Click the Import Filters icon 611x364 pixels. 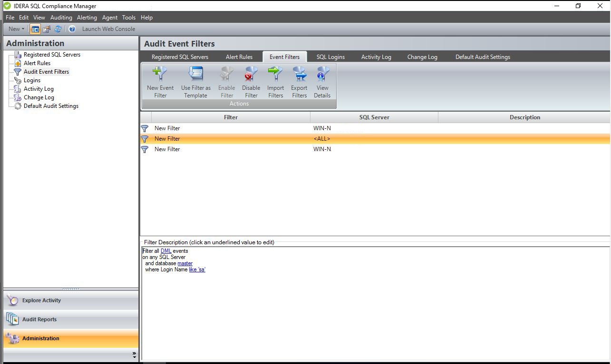[275, 74]
